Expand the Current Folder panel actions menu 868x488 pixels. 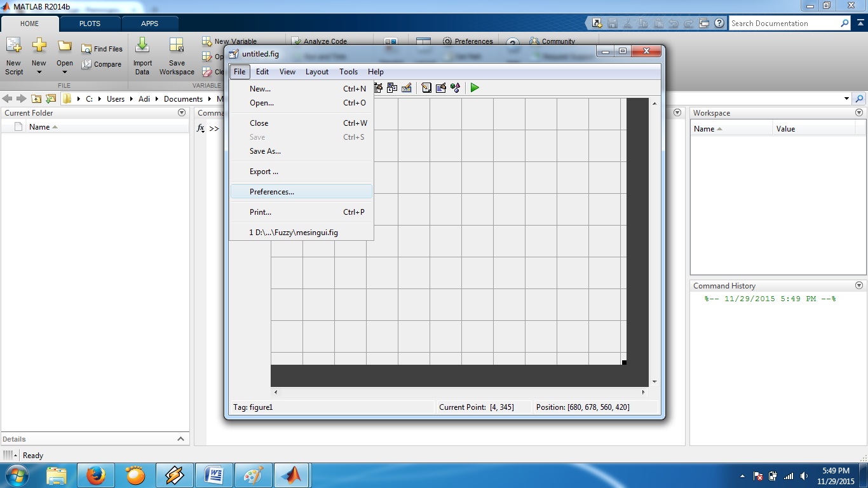click(x=182, y=112)
